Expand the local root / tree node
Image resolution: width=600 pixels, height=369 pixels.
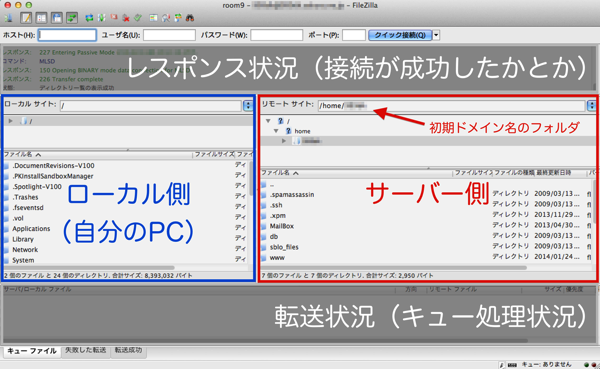pos(11,121)
